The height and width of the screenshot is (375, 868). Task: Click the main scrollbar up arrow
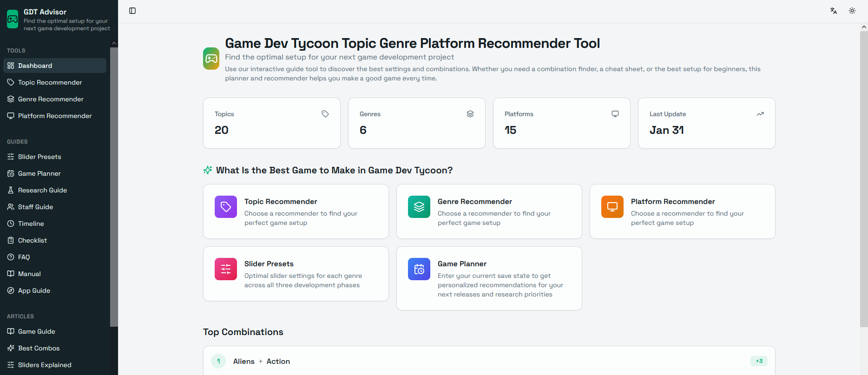click(x=864, y=27)
